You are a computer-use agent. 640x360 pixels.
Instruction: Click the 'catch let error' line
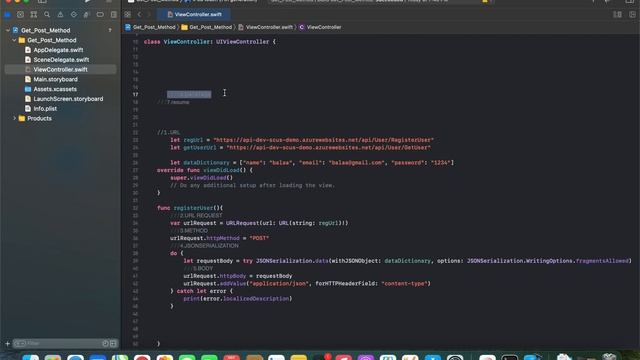coord(202,291)
